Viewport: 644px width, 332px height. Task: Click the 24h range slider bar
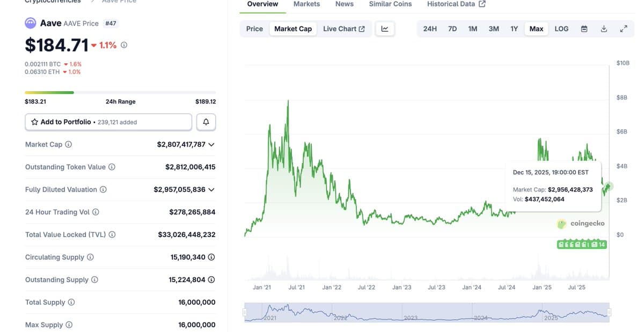click(120, 92)
